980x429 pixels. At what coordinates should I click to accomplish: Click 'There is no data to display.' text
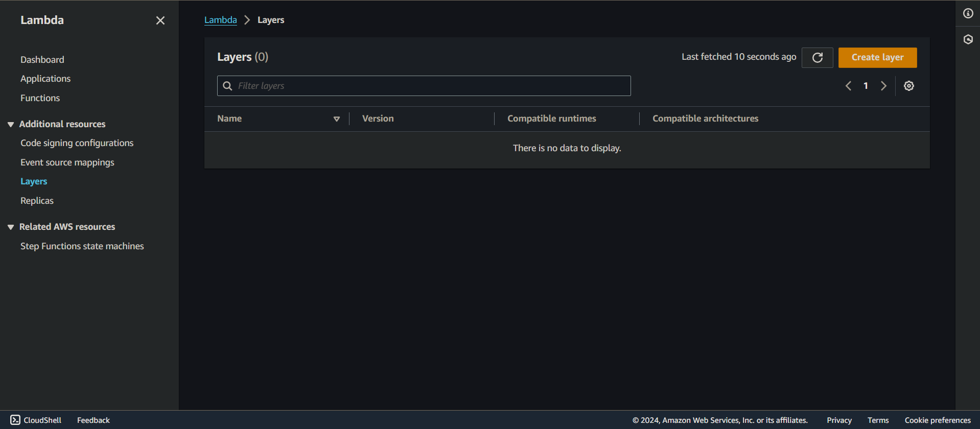coord(567,148)
